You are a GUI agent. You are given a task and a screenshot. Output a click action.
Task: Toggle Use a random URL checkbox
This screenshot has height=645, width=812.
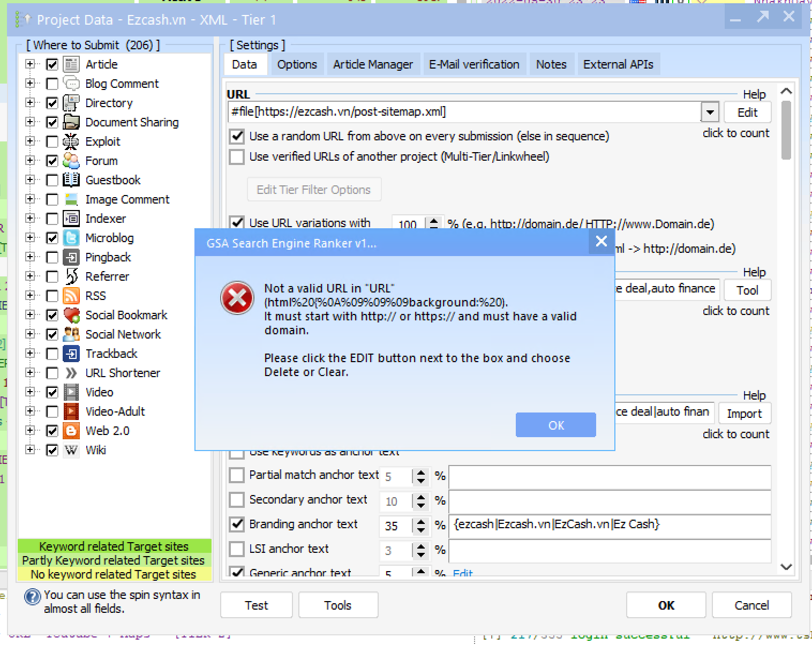click(x=237, y=136)
